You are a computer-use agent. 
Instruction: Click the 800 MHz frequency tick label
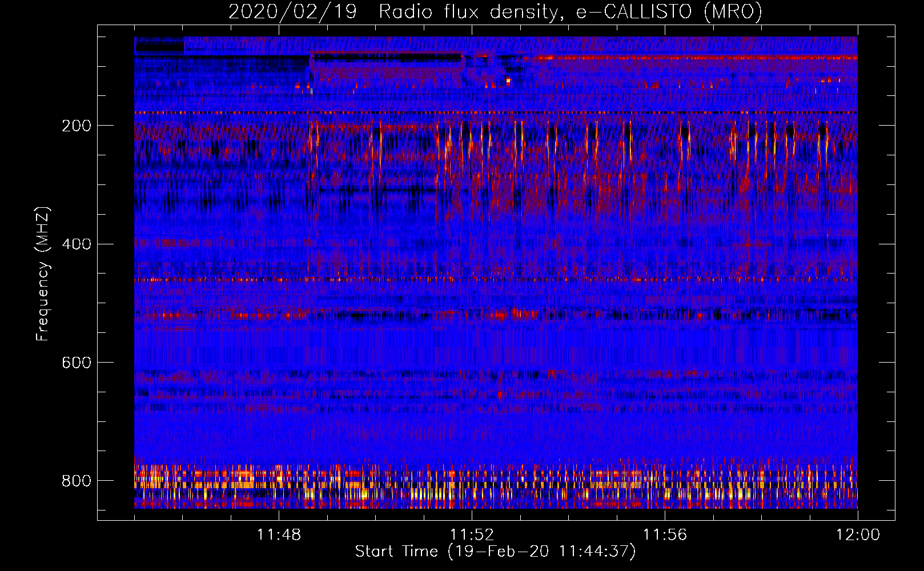77,481
